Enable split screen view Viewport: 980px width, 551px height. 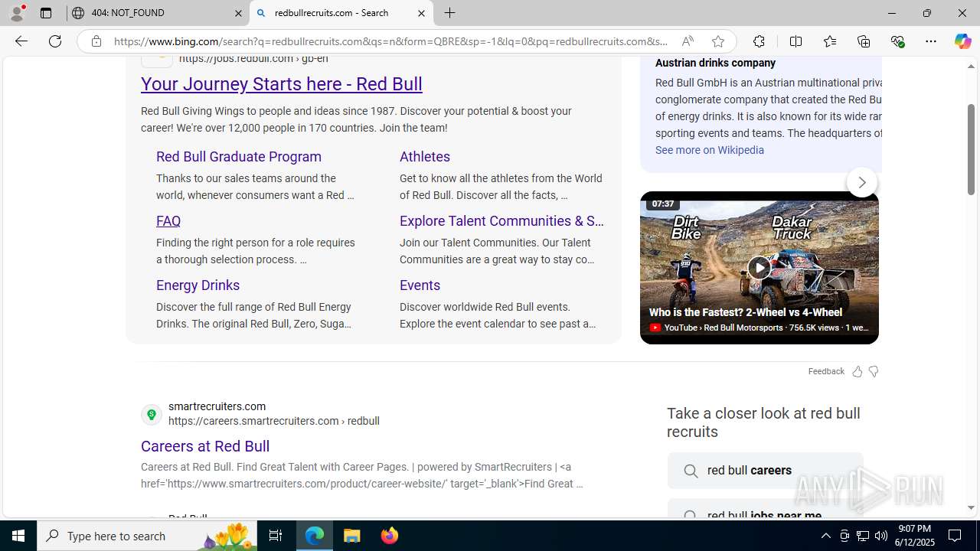[795, 41]
